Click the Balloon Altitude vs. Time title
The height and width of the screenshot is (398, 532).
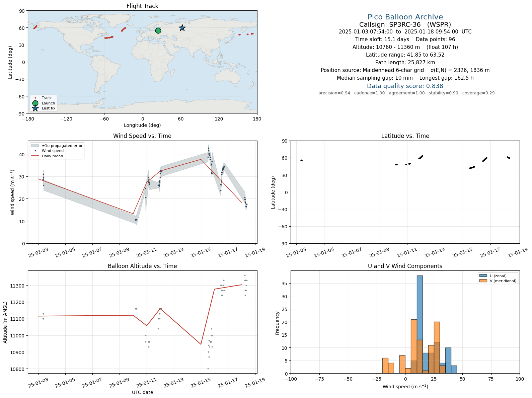tap(142, 266)
